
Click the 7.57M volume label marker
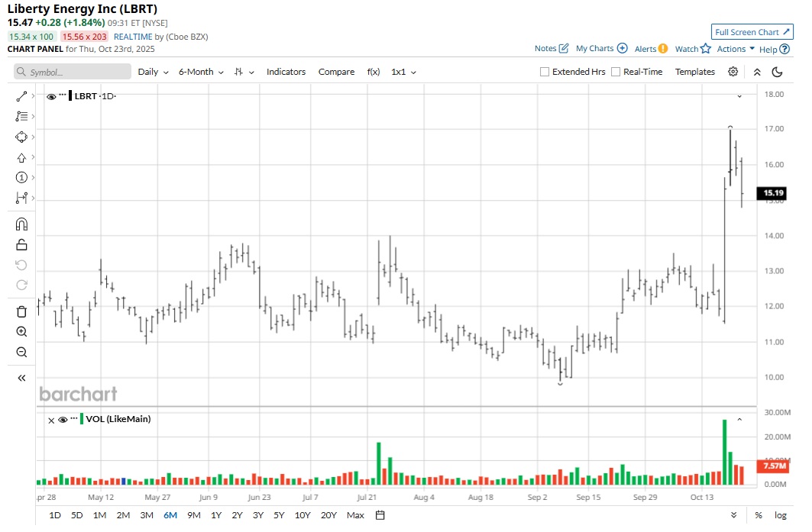[772, 466]
